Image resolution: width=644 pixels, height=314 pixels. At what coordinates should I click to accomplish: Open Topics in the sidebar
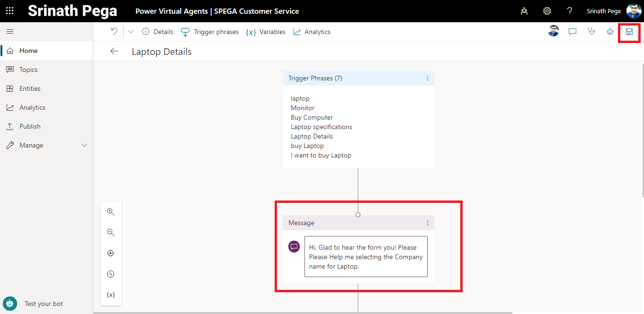(28, 70)
